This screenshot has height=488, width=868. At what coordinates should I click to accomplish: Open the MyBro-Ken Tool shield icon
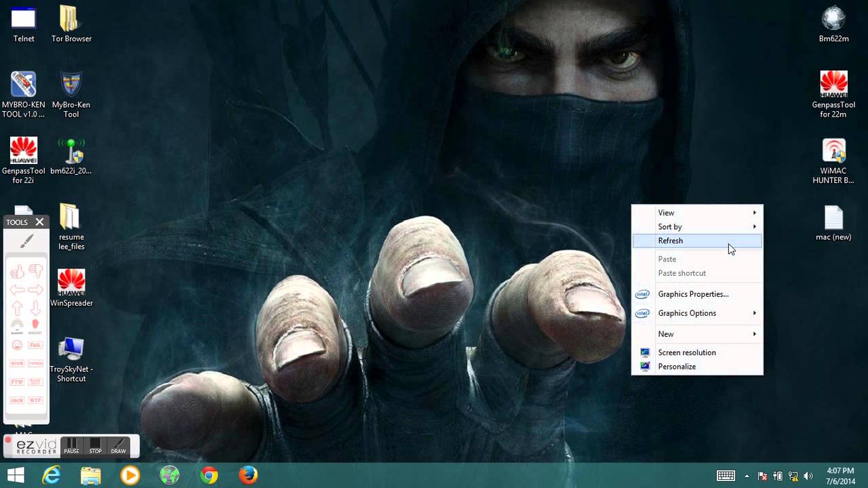71,94
